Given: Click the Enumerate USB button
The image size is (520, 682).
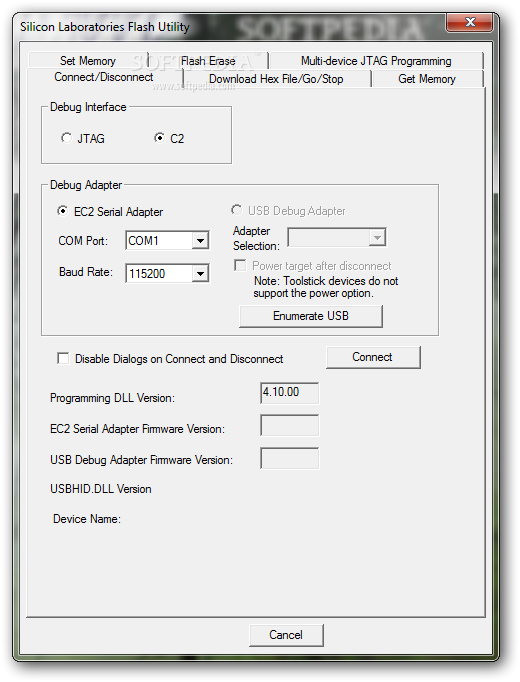Looking at the screenshot, I should point(311,316).
